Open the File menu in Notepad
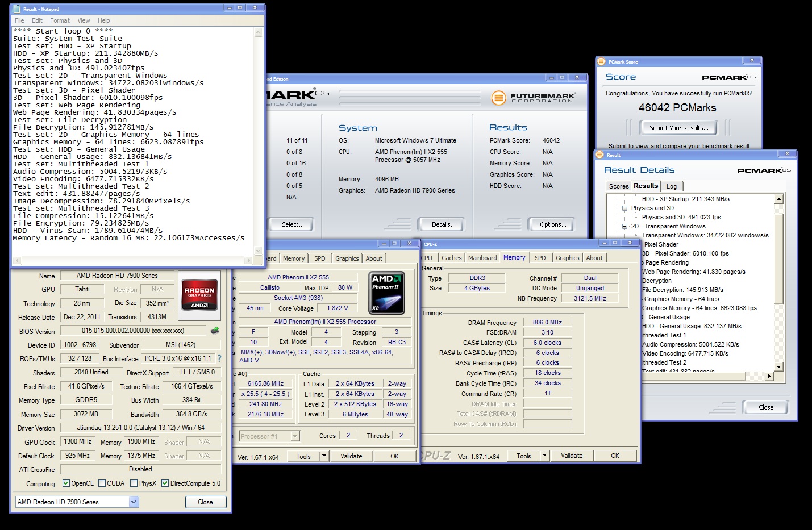Viewport: 812px width, 530px height. coord(19,20)
